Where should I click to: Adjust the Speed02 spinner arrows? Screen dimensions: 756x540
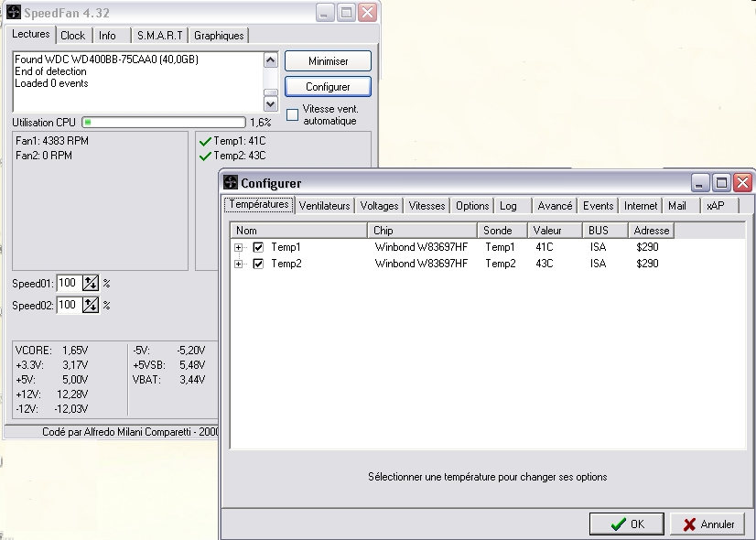click(91, 305)
